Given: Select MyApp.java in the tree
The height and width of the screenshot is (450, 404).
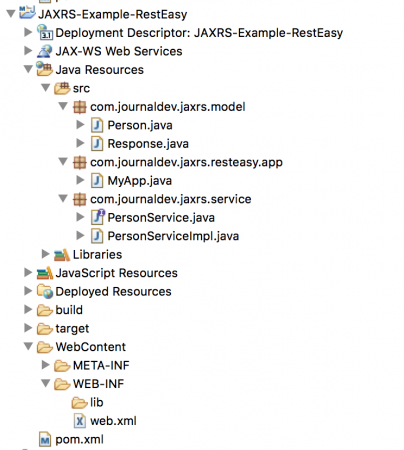Looking at the screenshot, I should (139, 181).
